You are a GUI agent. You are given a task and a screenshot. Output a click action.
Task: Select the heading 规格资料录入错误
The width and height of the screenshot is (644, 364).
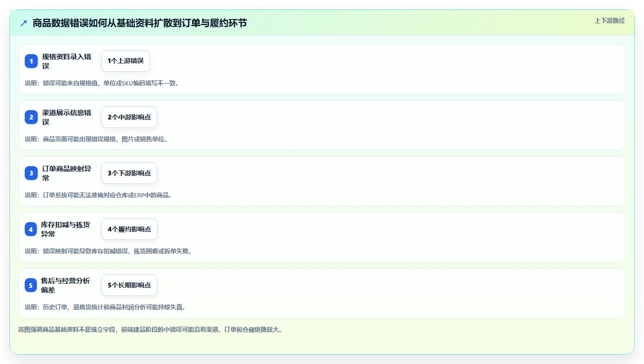(67, 61)
